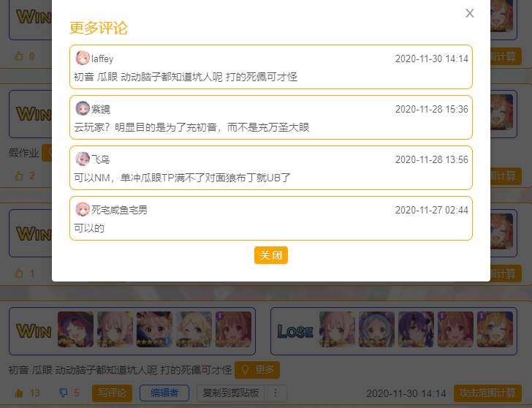Select laffey's comment box

point(271,67)
